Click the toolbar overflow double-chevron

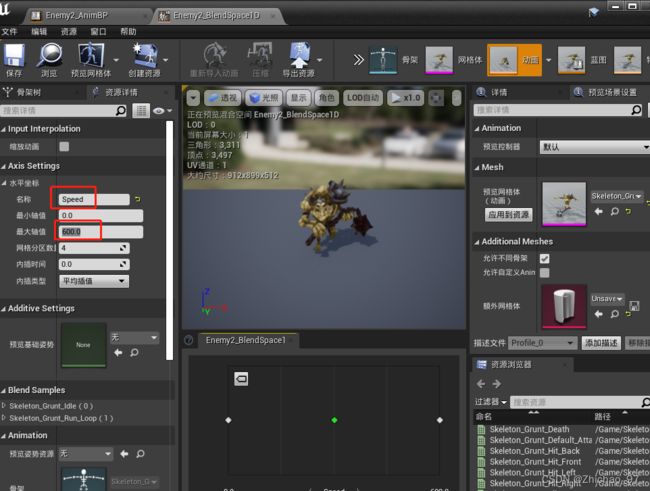point(359,60)
